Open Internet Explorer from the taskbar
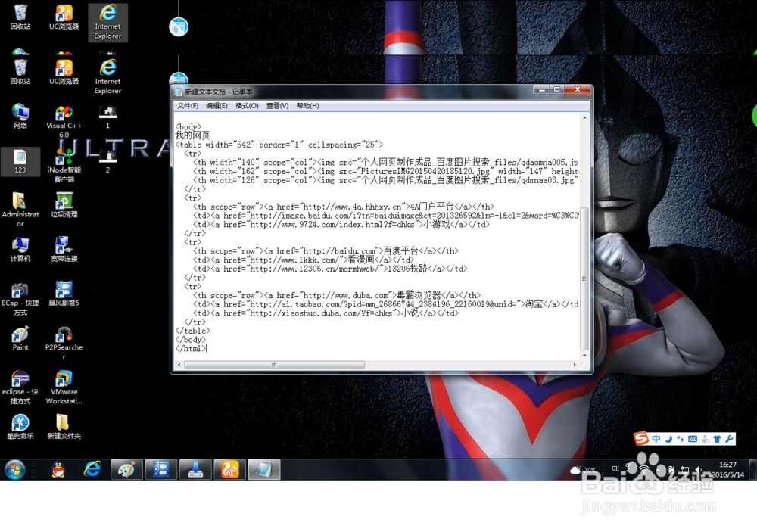The height and width of the screenshot is (532, 757). (x=92, y=469)
